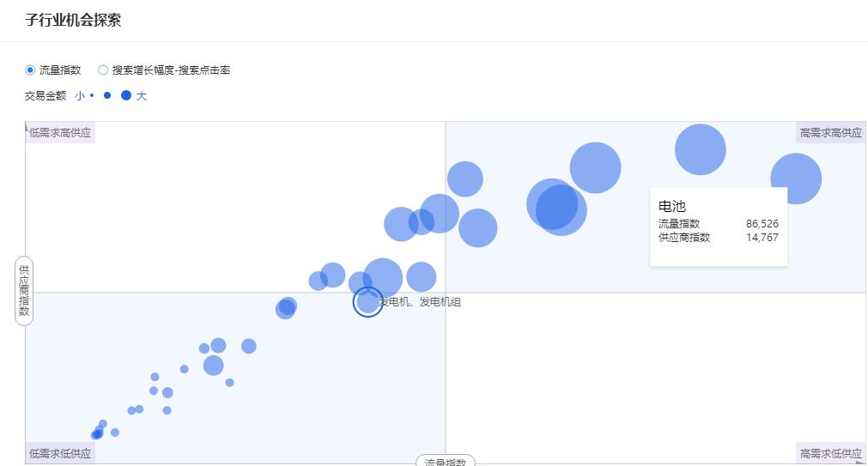868x466 pixels.
Task: Select the topmost bubble in the chart
Action: [700, 149]
